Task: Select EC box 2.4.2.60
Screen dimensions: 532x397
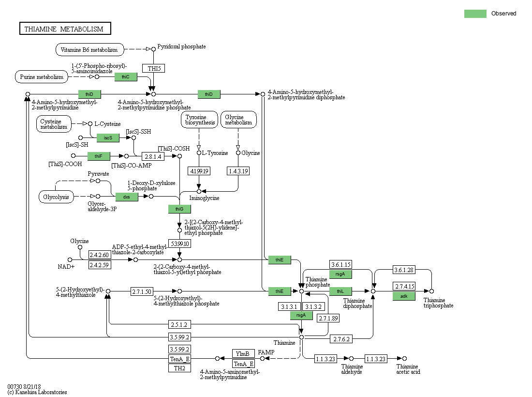Action: click(x=100, y=255)
